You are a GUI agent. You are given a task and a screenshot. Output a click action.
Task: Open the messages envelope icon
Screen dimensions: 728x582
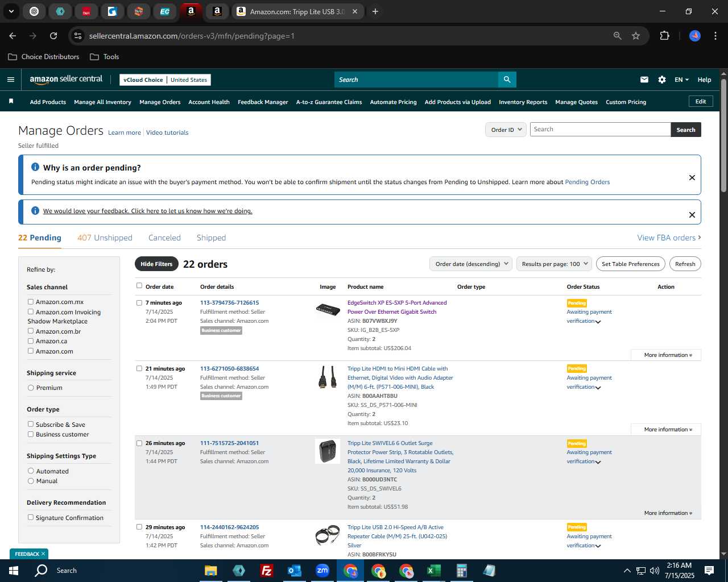[644, 80]
